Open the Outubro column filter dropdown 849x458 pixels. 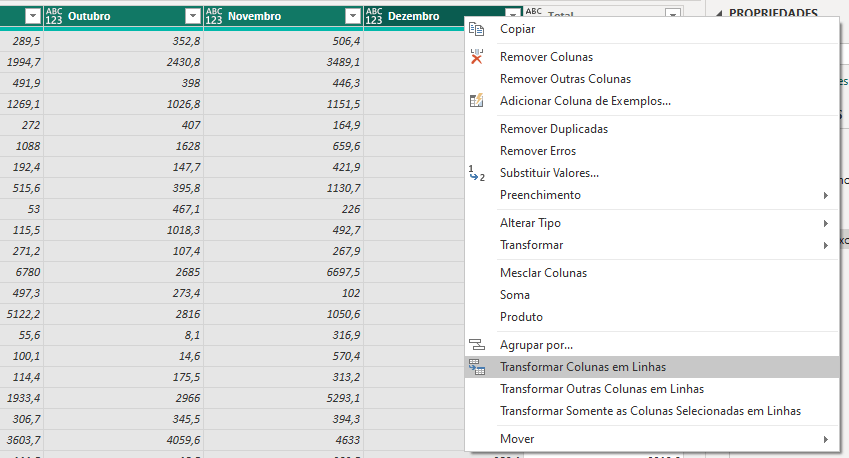[193, 16]
